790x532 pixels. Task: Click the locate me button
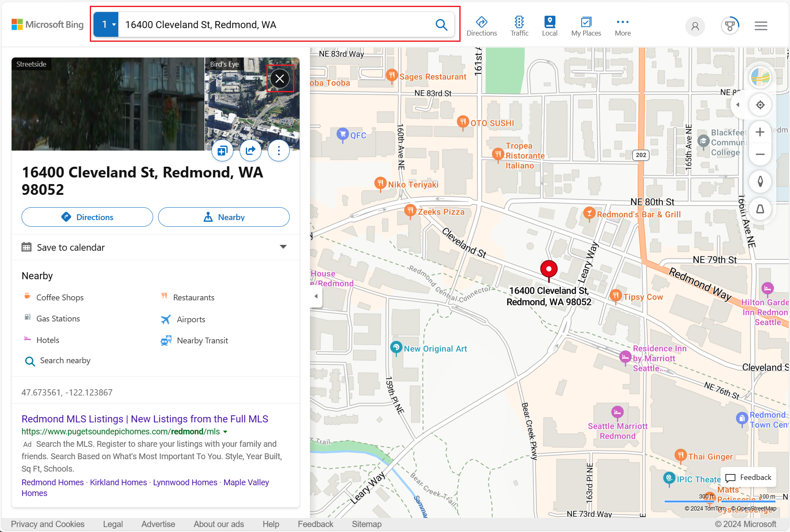(760, 105)
